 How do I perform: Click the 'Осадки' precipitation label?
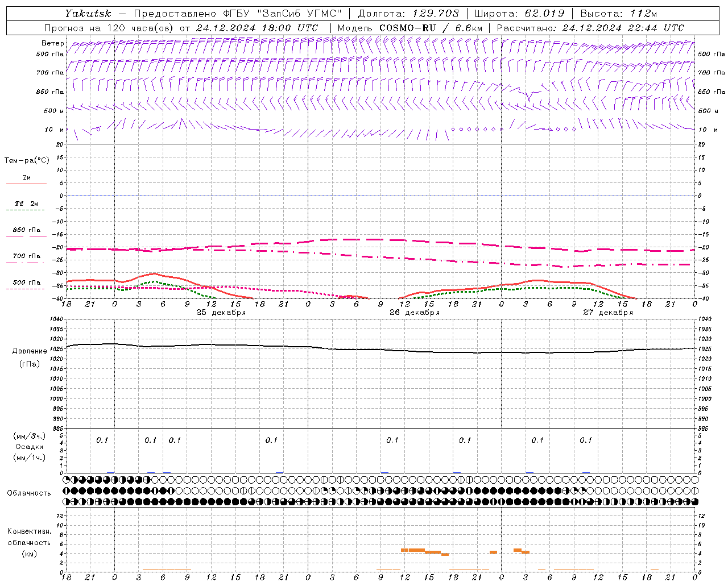[30, 447]
